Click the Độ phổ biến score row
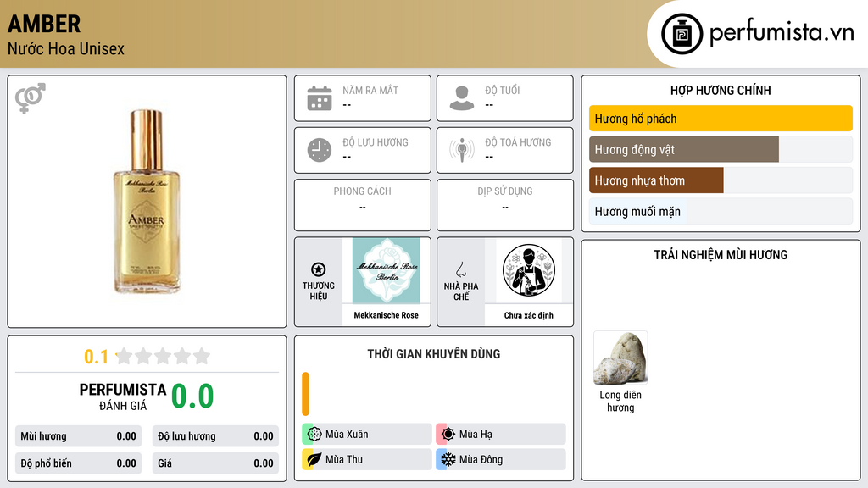Viewport: 868px width, 488px height. [x=78, y=463]
